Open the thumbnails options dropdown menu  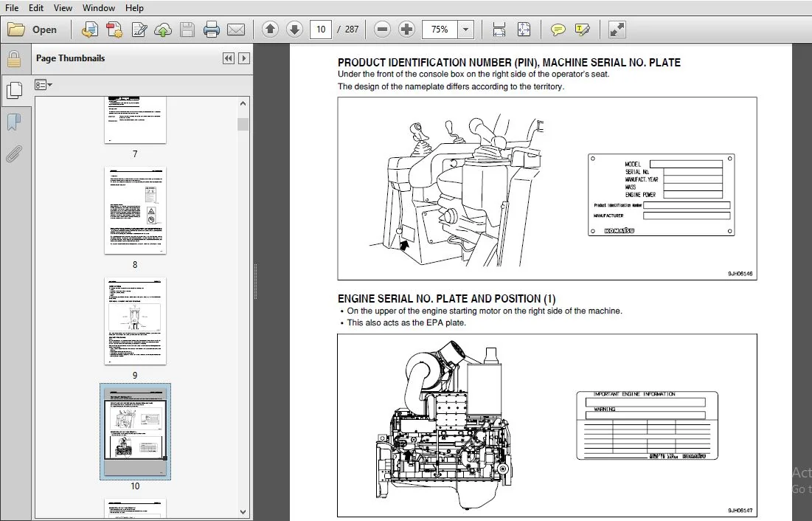tap(43, 85)
